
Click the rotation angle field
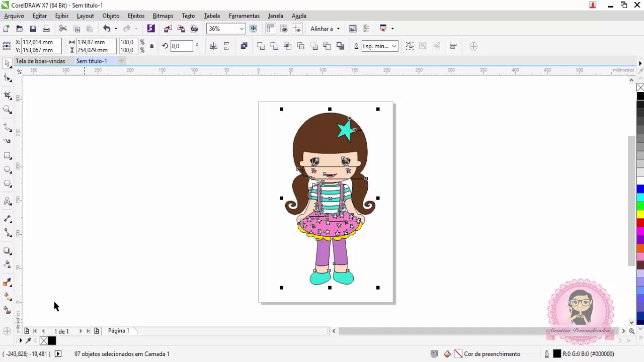point(181,46)
